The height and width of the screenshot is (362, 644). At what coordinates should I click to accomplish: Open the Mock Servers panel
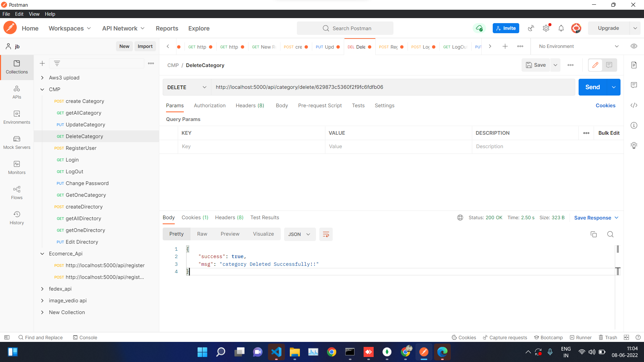pos(17,142)
